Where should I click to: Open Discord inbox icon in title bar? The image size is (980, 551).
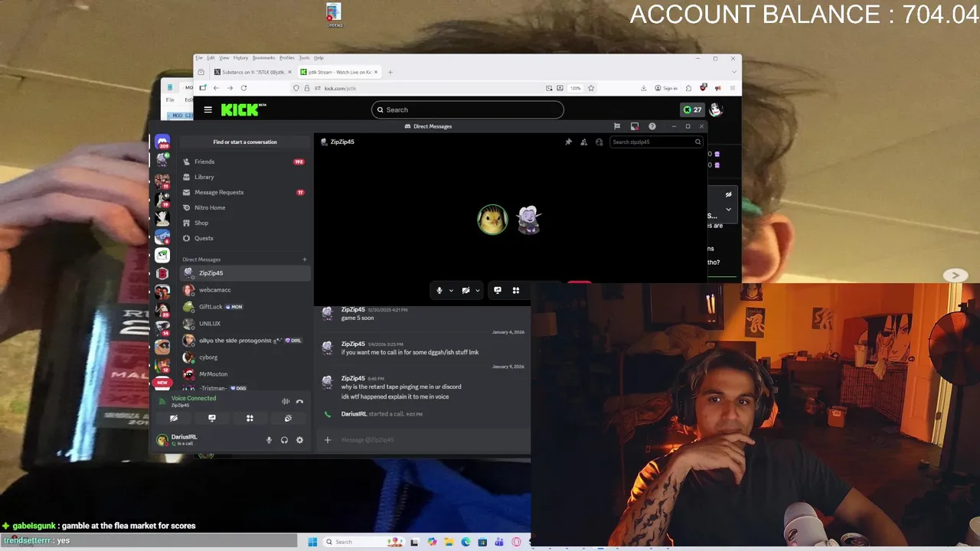[x=634, y=126]
